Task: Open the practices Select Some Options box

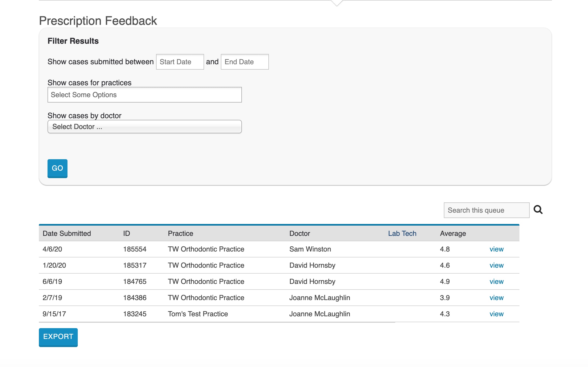Action: coord(144,95)
